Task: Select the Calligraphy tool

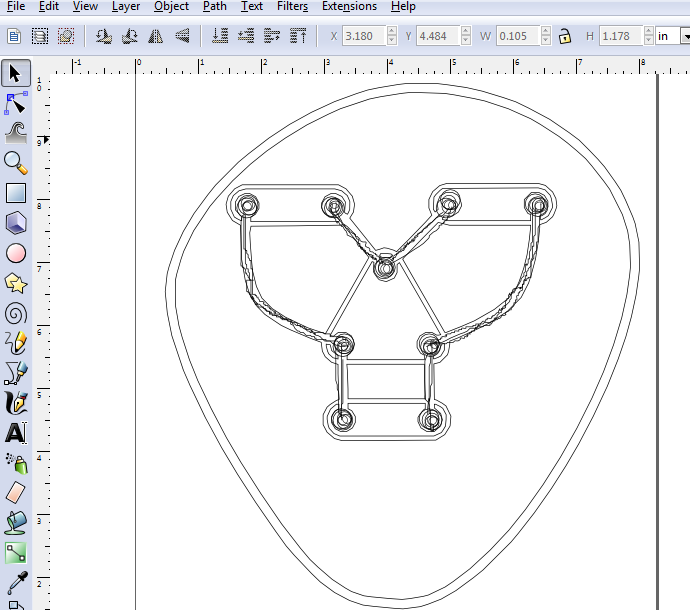Action: (16, 403)
